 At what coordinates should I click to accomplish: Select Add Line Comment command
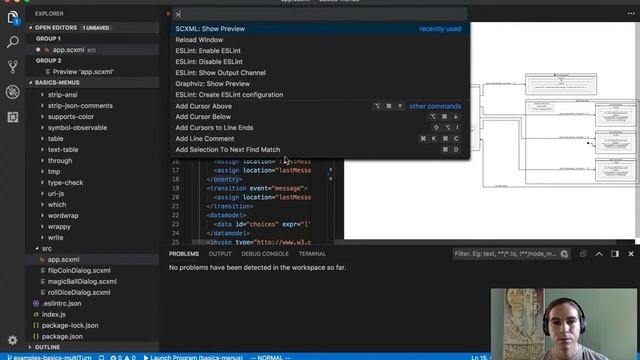click(x=320, y=139)
